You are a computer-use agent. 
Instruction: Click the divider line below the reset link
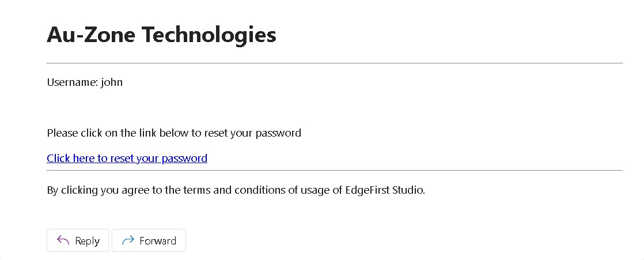(x=335, y=171)
